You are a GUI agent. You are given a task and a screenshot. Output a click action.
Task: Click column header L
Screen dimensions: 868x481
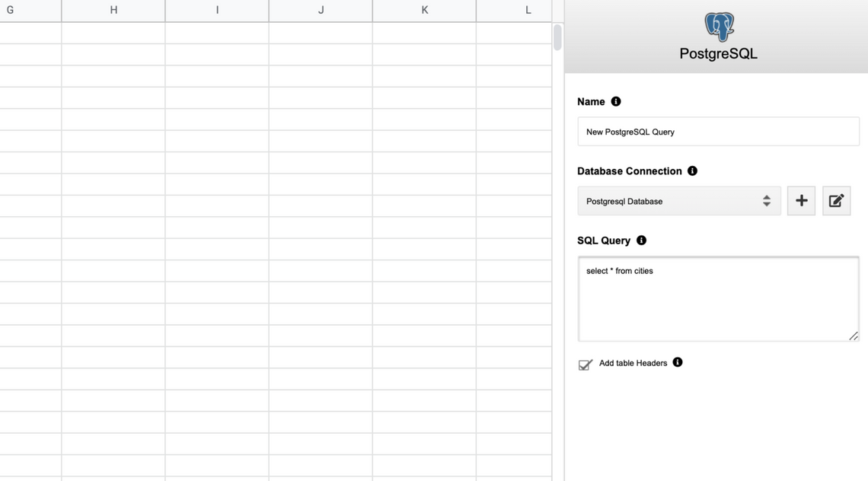coord(527,10)
